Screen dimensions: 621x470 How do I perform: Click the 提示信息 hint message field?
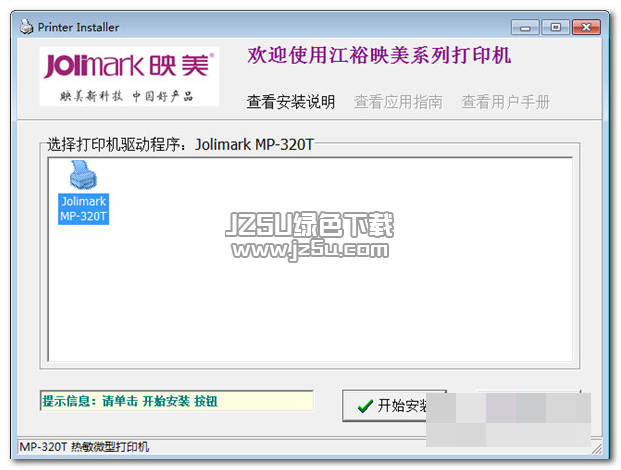(x=177, y=401)
